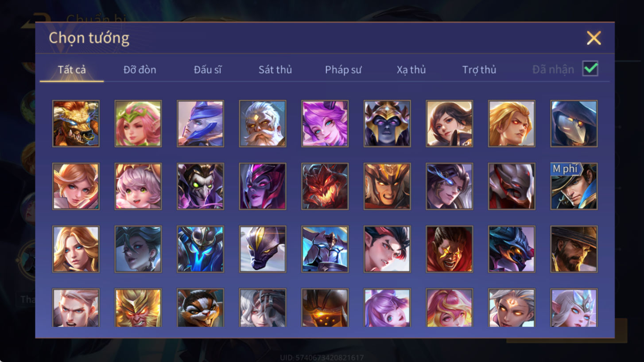Pick the red lava demon hero
This screenshot has width=644, height=362.
point(325,187)
